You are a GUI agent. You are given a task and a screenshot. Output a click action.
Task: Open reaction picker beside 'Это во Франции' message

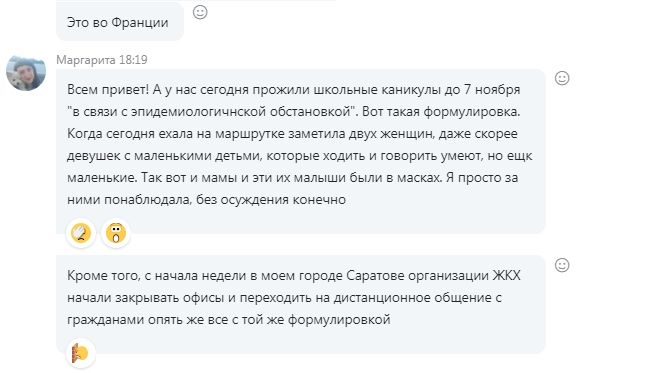[x=200, y=12]
